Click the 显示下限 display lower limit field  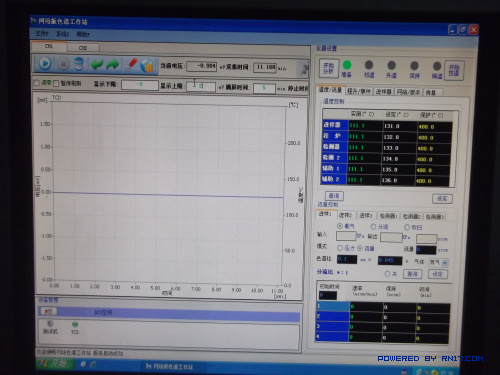(x=140, y=85)
